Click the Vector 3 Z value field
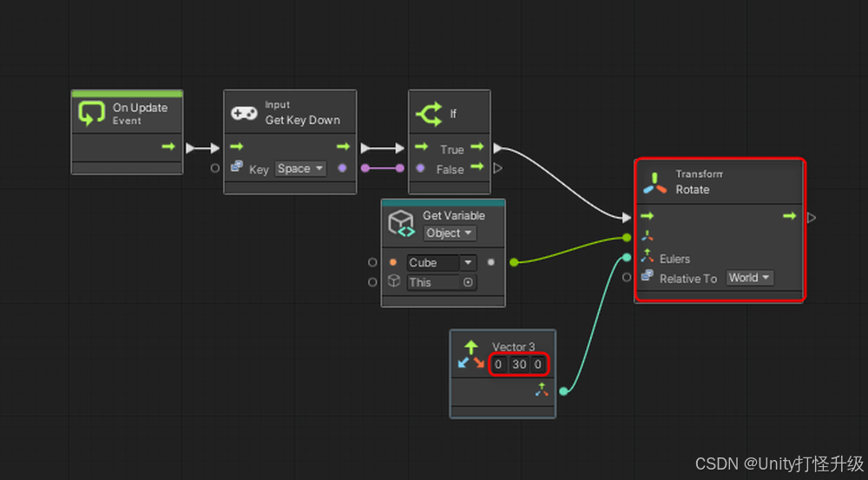868x480 pixels. 537,365
